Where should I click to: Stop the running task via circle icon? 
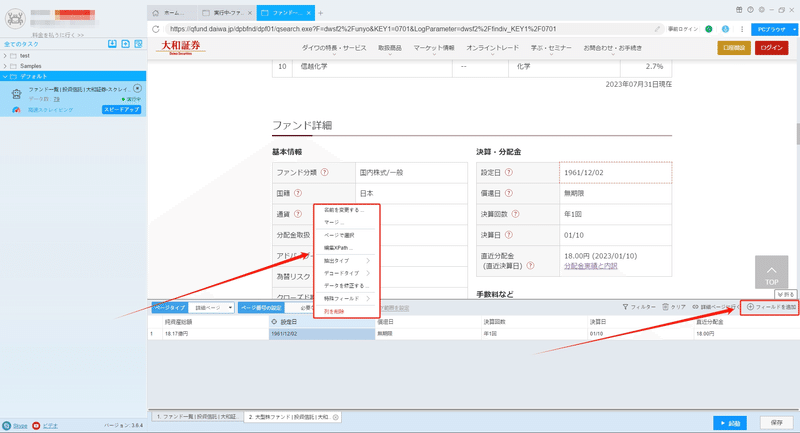(137, 89)
